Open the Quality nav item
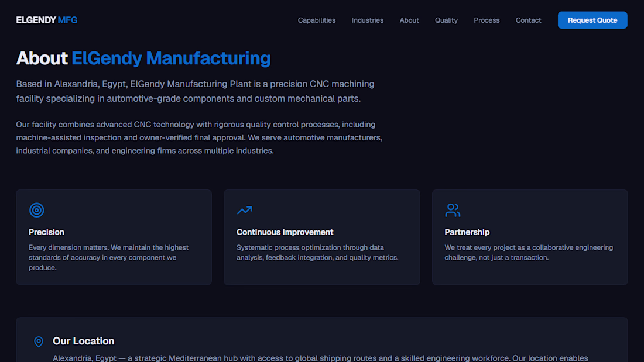Viewport: 644px width, 362px height. (446, 20)
